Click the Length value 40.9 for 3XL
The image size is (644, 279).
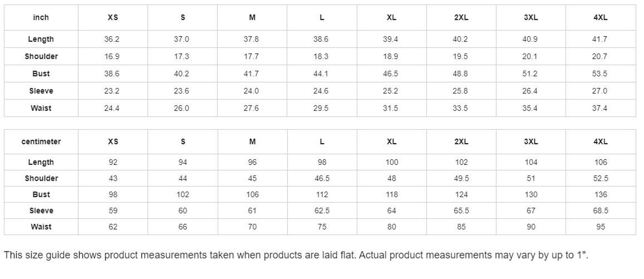click(530, 39)
